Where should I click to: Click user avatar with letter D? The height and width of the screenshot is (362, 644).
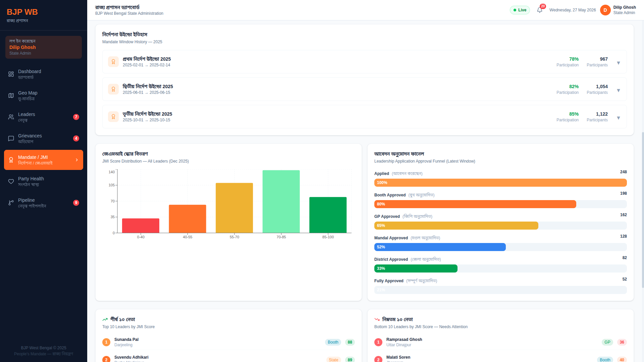tap(605, 10)
